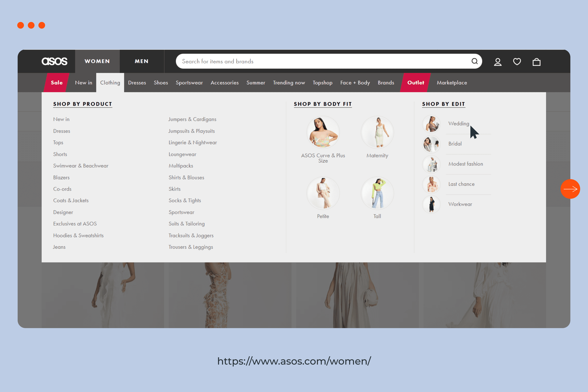Image resolution: width=588 pixels, height=392 pixels.
Task: Select the Wedding edit text link
Action: pos(459,123)
